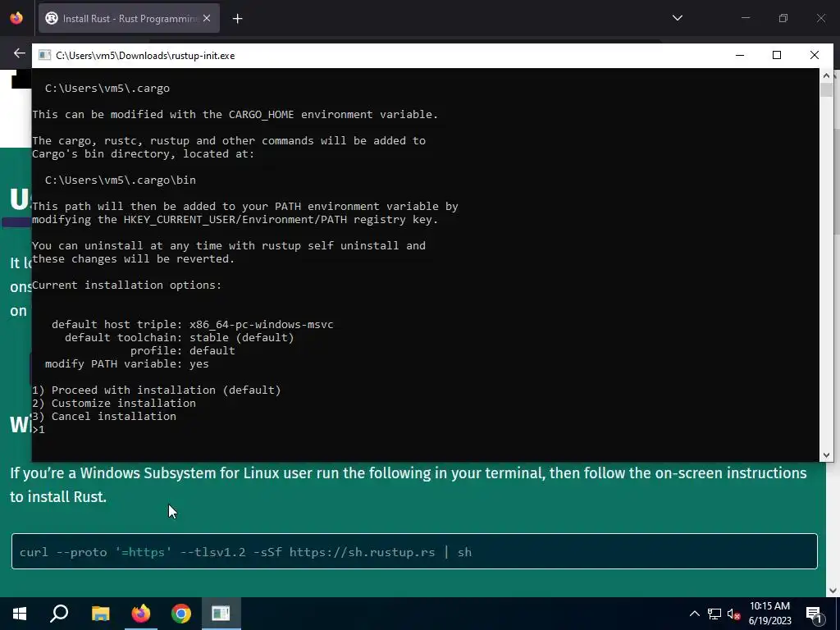The height and width of the screenshot is (630, 840).
Task: Click the console scrollbar up arrow
Action: [x=825, y=75]
